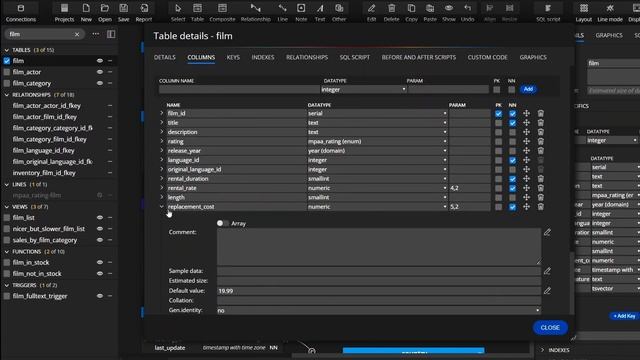Click the Add Key button
The height and width of the screenshot is (360, 640).
tap(624, 316)
